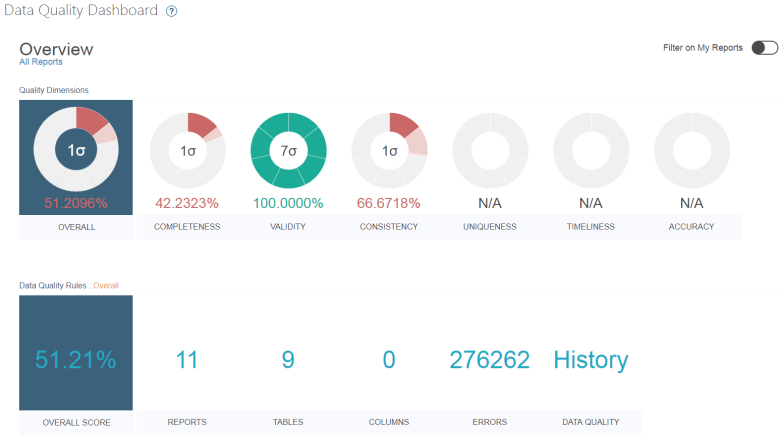The image size is (783, 437).
Task: Click the REPORTS label
Action: click(187, 423)
